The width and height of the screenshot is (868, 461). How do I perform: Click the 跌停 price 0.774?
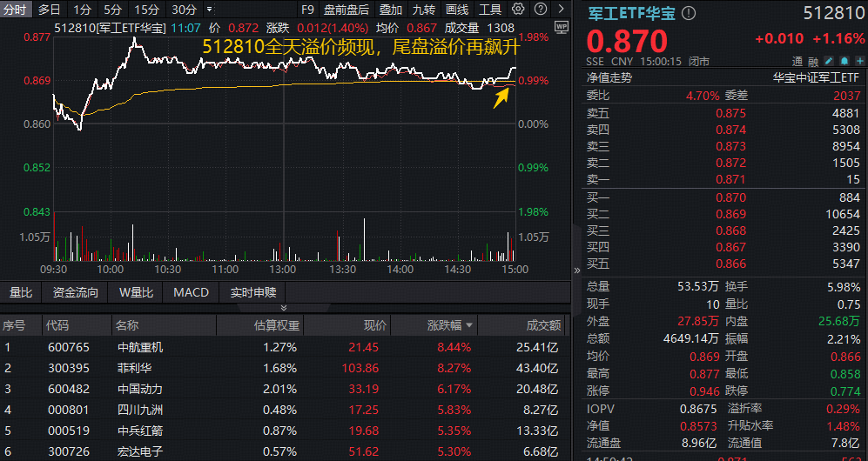click(x=845, y=391)
